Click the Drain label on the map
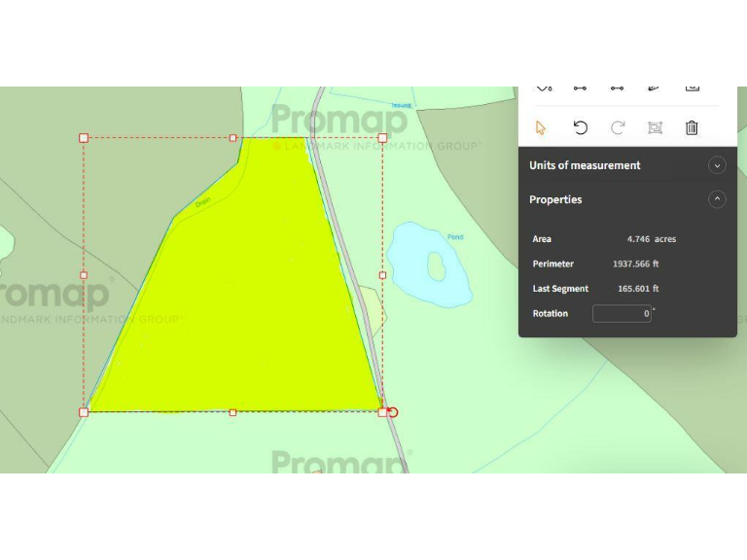This screenshot has width=747, height=560. (x=202, y=203)
